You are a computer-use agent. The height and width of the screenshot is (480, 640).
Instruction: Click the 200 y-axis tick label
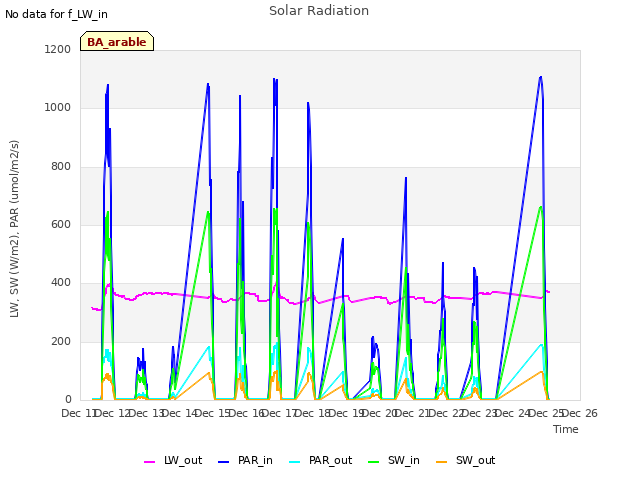[x=61, y=342]
